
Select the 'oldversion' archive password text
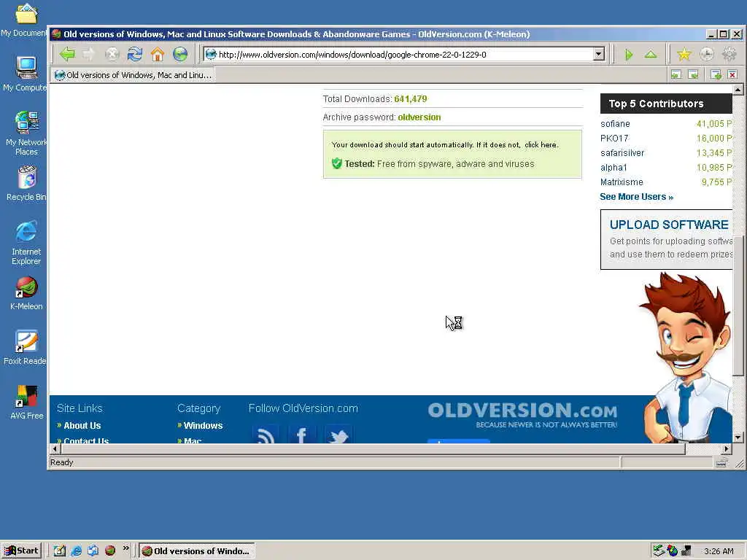click(x=419, y=117)
